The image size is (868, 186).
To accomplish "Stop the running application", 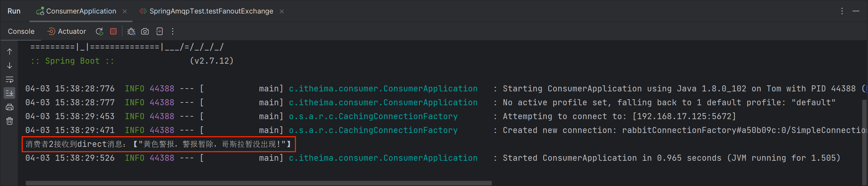I will 113,32.
